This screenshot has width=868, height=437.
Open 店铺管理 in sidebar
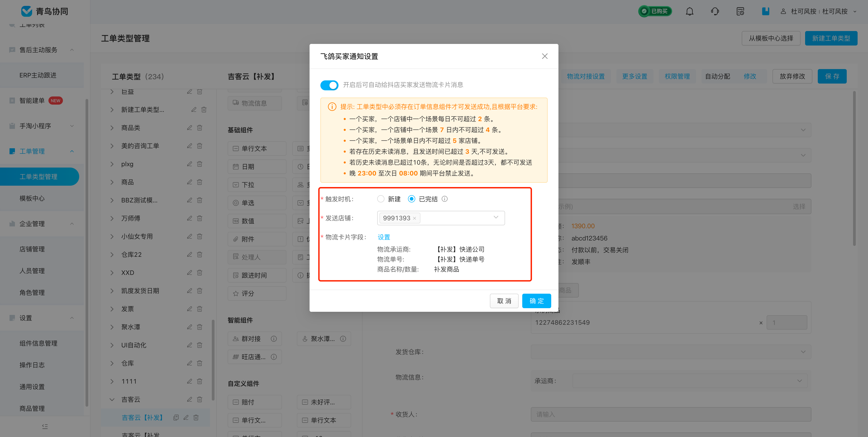point(32,249)
